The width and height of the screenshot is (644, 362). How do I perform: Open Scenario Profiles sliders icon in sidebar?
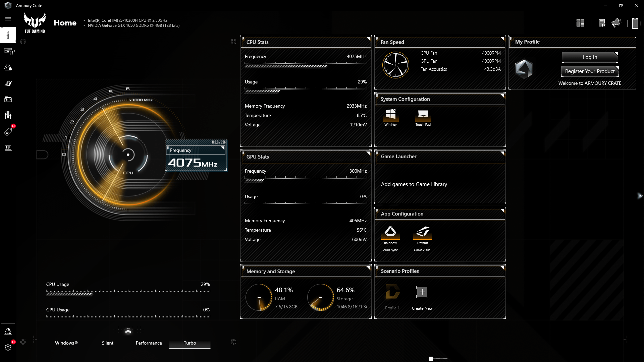8,115
